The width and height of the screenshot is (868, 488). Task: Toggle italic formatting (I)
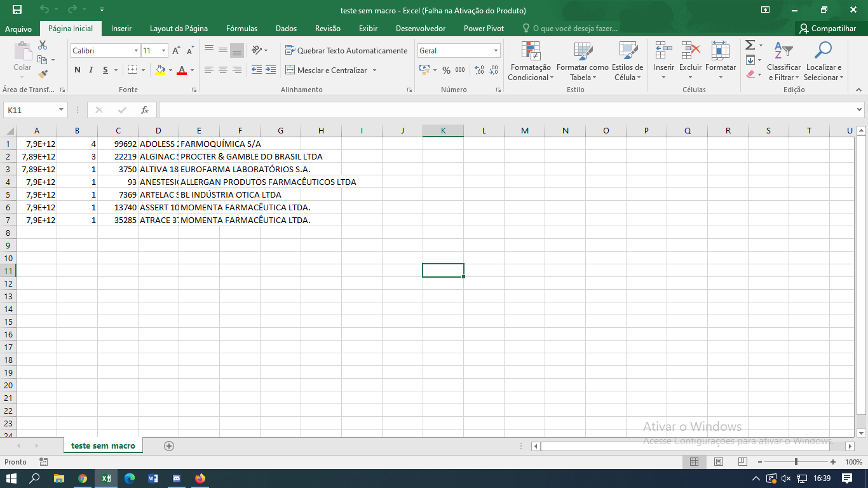[91, 70]
